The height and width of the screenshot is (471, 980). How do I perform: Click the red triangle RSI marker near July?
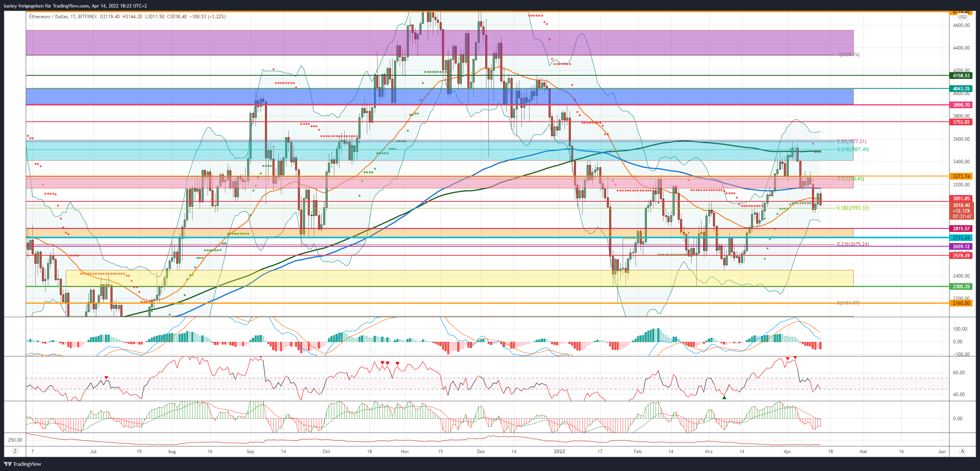point(106,377)
